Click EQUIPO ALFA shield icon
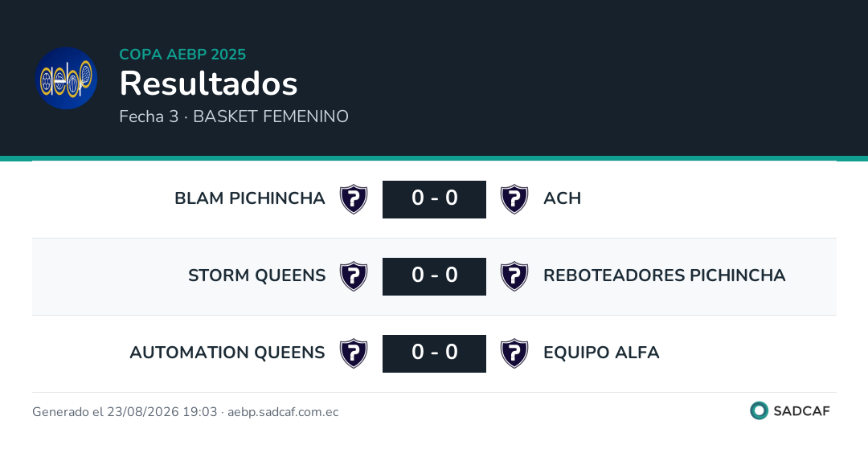 click(514, 353)
